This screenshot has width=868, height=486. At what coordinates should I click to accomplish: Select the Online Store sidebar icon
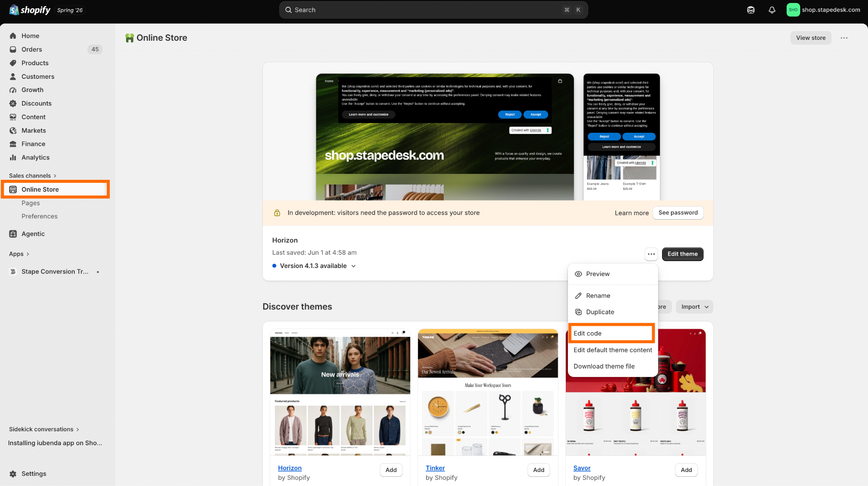pyautogui.click(x=13, y=189)
